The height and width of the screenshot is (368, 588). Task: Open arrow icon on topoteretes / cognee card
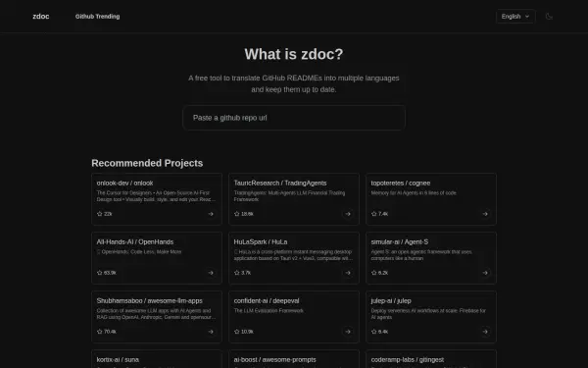(x=485, y=214)
